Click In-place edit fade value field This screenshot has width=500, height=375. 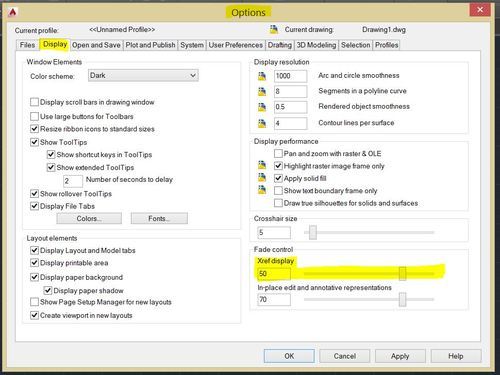[274, 299]
